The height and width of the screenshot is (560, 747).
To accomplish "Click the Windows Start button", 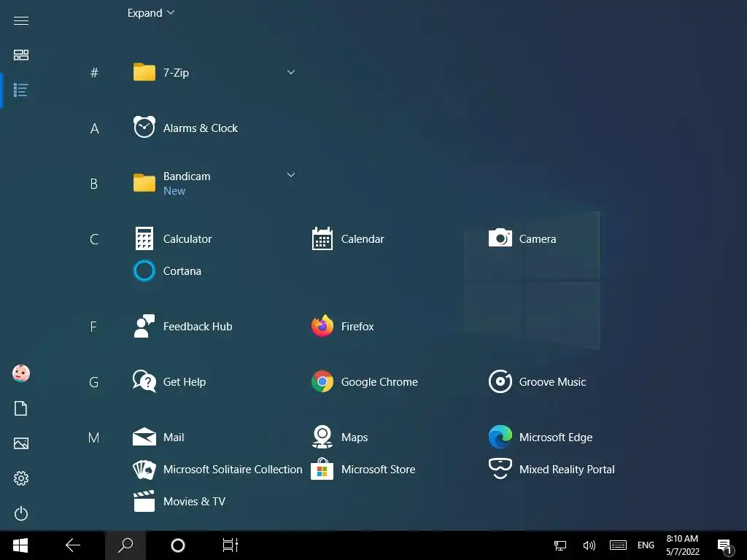I will click(x=20, y=545).
